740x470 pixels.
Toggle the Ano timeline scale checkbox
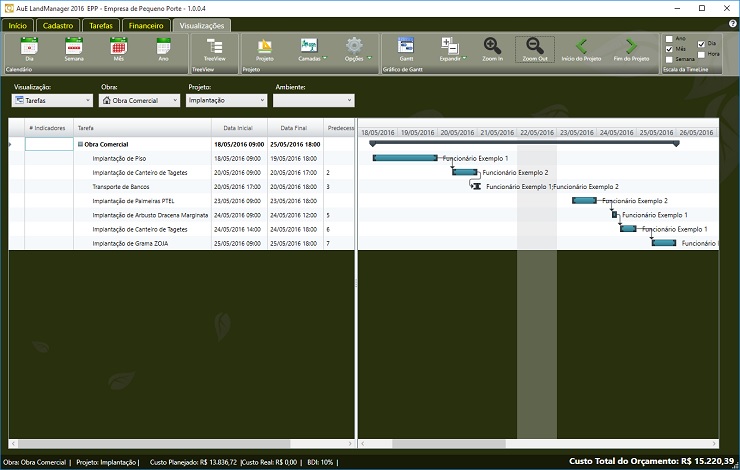click(669, 39)
